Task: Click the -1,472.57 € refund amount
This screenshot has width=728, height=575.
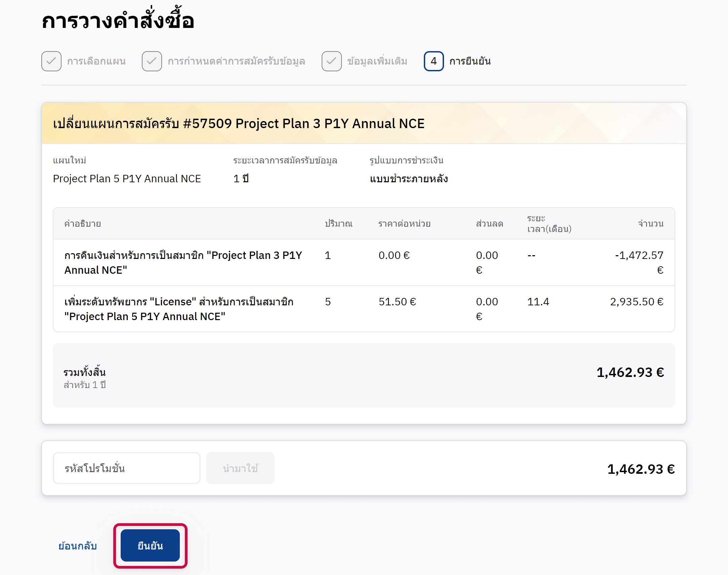Action: point(639,256)
